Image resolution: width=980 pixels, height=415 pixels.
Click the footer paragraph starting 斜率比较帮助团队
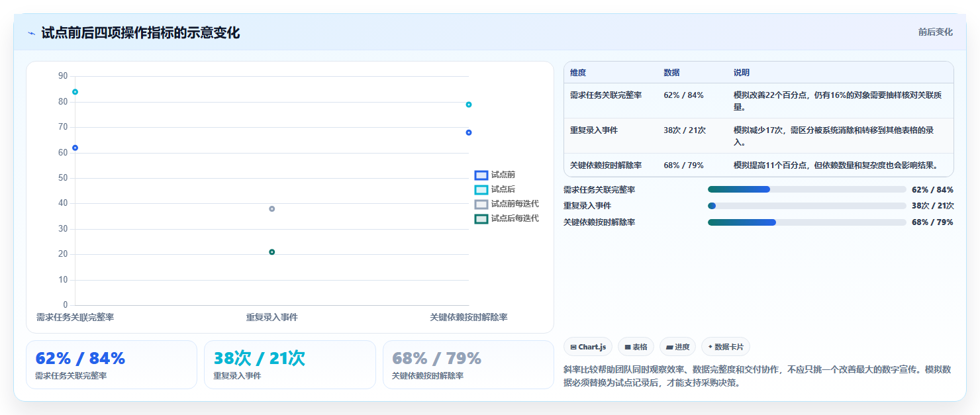tap(758, 376)
